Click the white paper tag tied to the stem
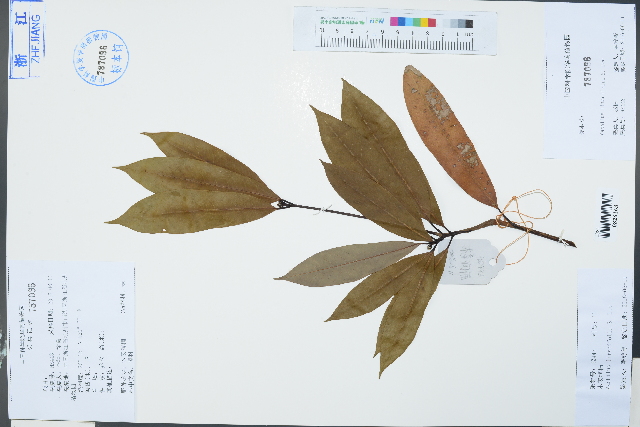 471,262
